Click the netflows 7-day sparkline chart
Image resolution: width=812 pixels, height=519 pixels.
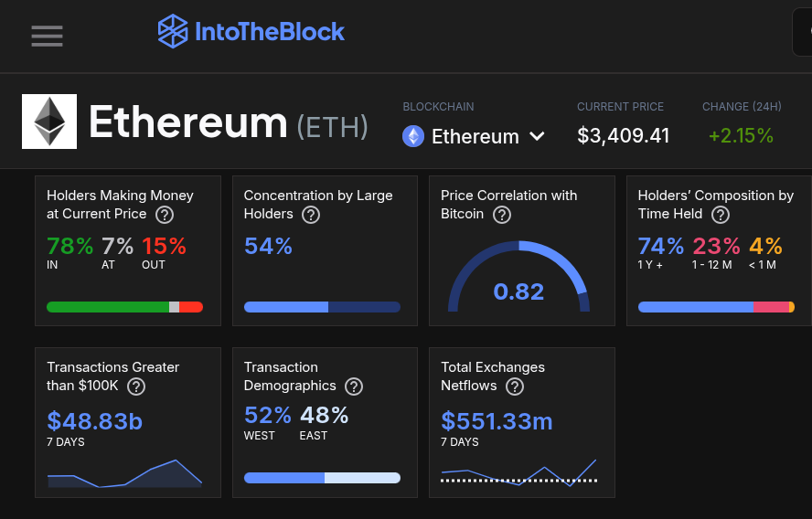coord(518,474)
